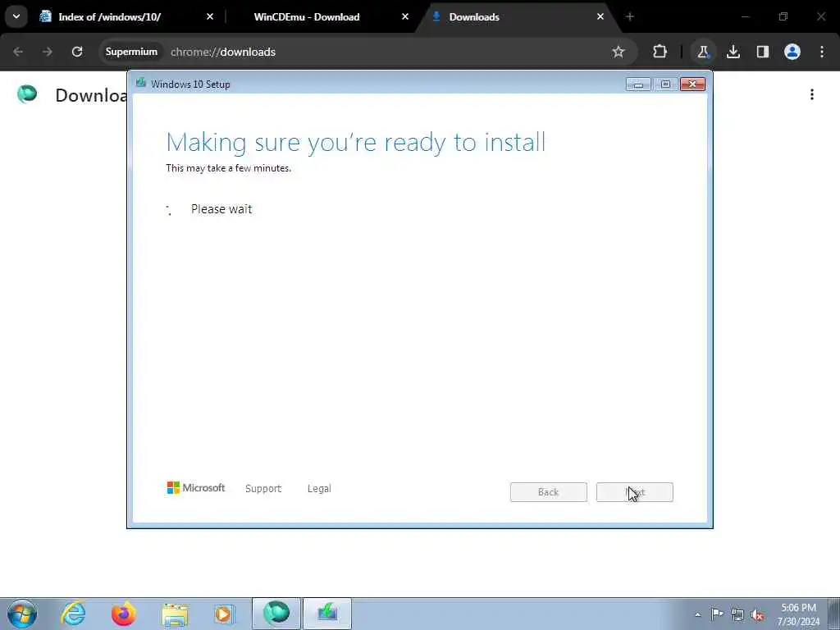Image resolution: width=840 pixels, height=630 pixels.
Task: Open the Extensions puzzle icon
Action: tap(660, 52)
